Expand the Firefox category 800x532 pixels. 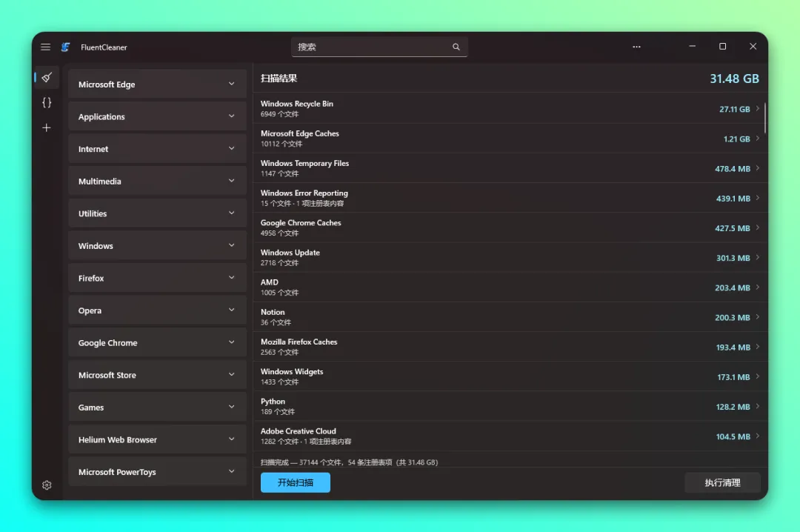(x=157, y=278)
